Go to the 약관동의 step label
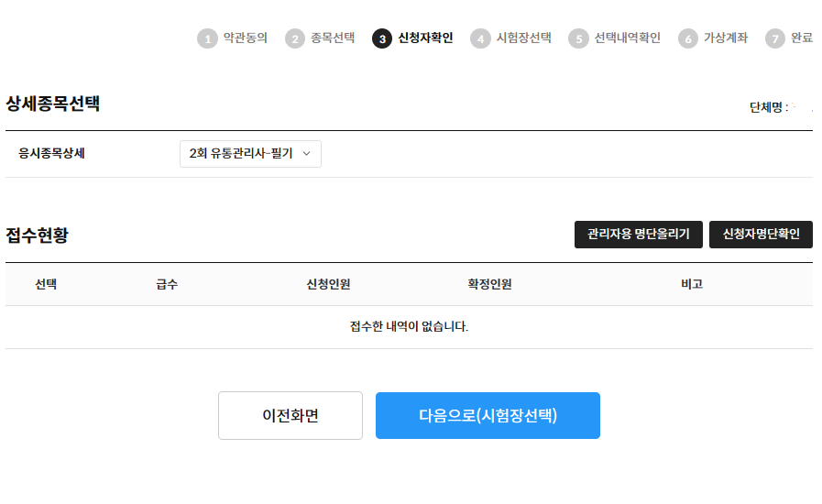This screenshot has height=504, width=822. pyautogui.click(x=245, y=38)
